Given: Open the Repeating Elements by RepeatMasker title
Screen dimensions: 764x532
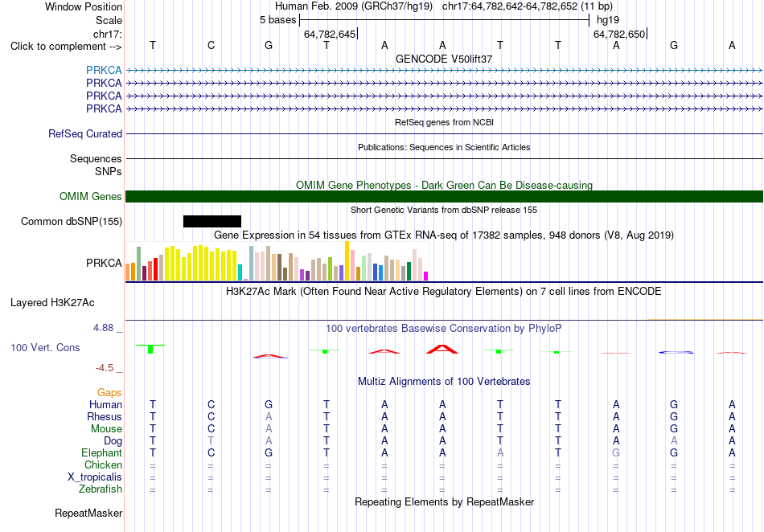Looking at the screenshot, I should pyautogui.click(x=444, y=501).
